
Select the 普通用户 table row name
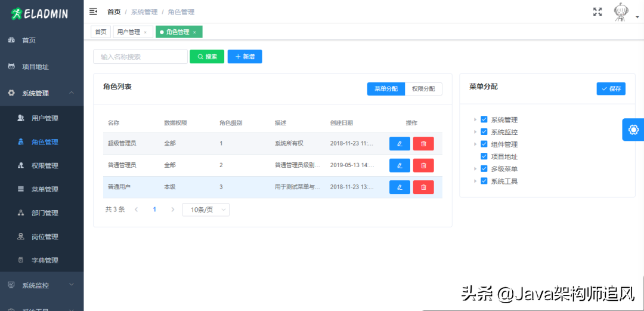pos(119,187)
